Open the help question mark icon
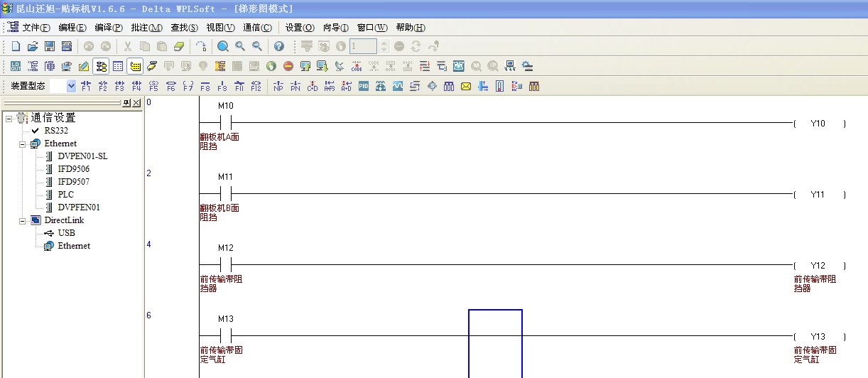Screen dimensions: 868x378 (279, 46)
